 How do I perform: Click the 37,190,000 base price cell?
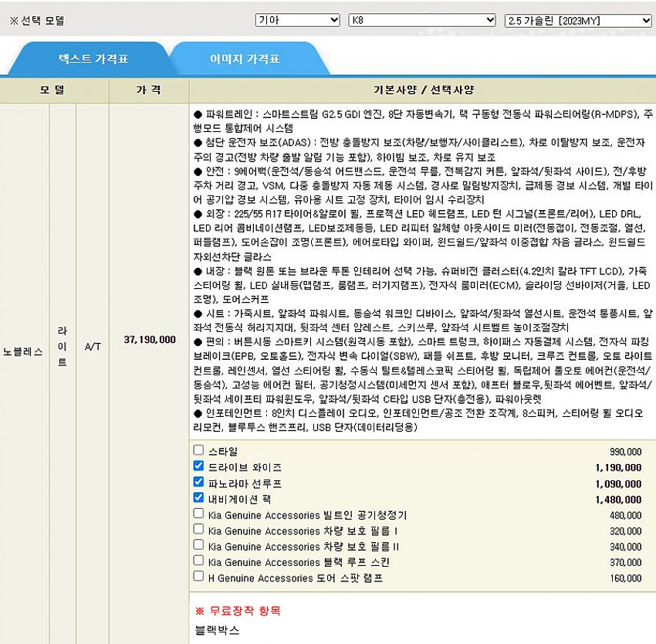coord(149,339)
